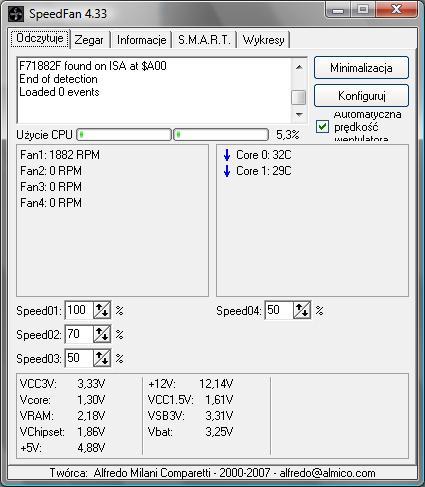Click into the Speed01 value field
The height and width of the screenshot is (487, 425).
point(79,311)
